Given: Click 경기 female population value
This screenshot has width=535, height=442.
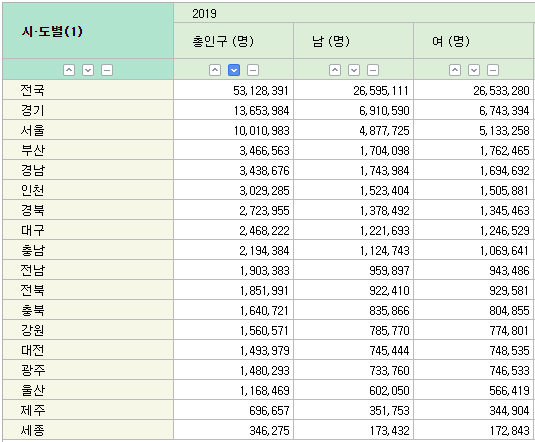Looking at the screenshot, I should click(x=474, y=110).
